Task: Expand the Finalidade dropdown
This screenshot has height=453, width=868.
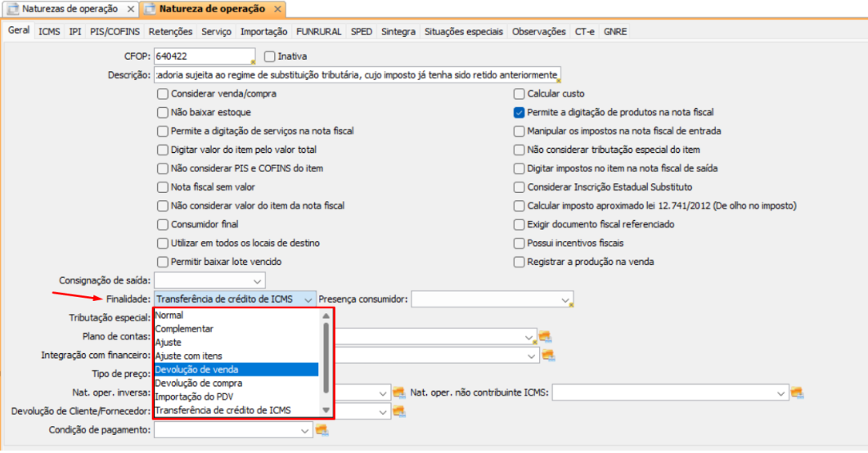Action: coord(308,300)
